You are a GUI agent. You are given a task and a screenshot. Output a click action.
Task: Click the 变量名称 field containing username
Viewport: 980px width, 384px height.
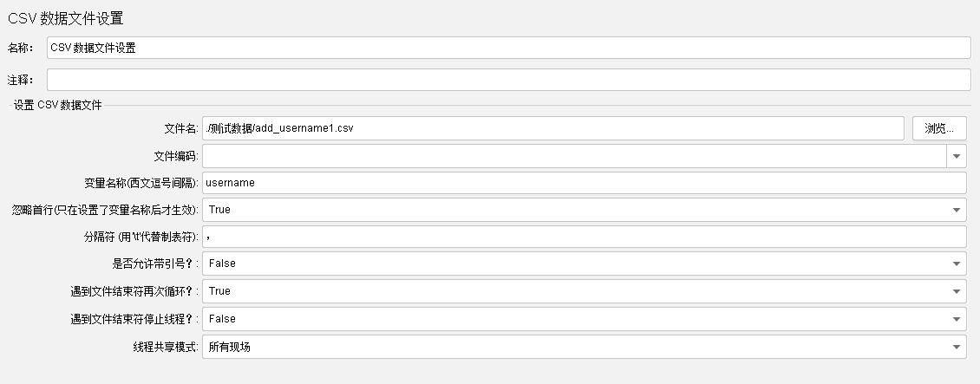[584, 183]
